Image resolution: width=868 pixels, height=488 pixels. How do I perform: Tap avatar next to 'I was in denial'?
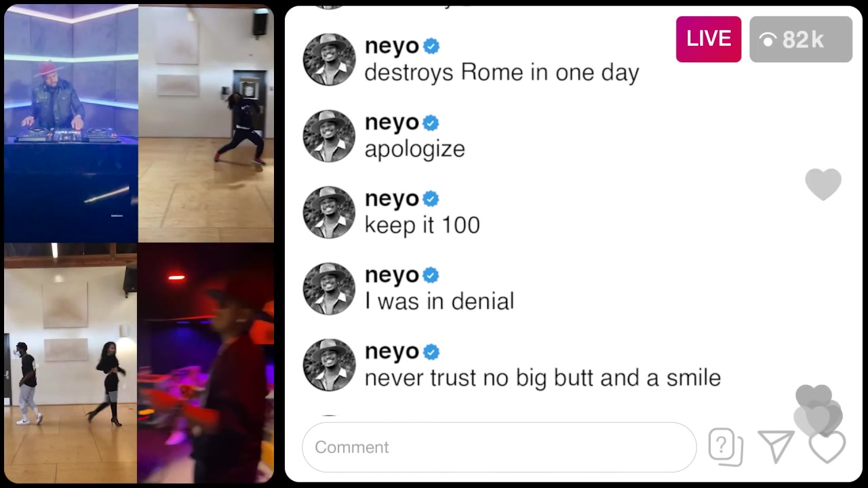coord(329,289)
